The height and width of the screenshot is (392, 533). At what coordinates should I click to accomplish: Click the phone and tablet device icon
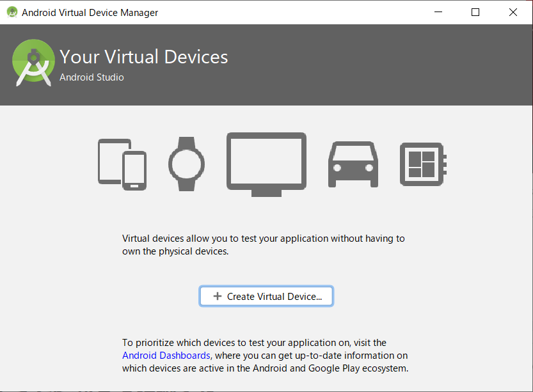coord(122,164)
